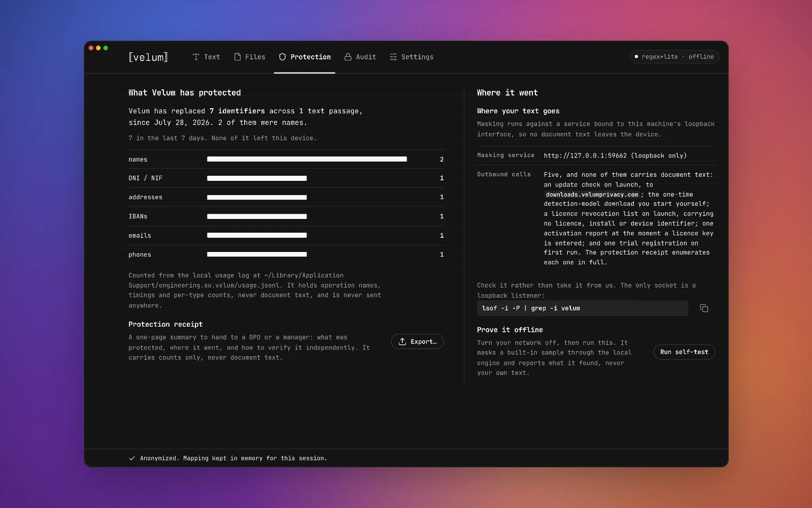The image size is (812, 508).
Task: Minimize the window with the yellow button
Action: 98,48
